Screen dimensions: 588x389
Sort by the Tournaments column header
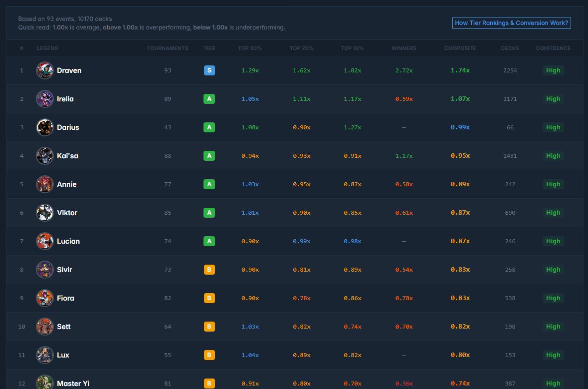tap(168, 48)
